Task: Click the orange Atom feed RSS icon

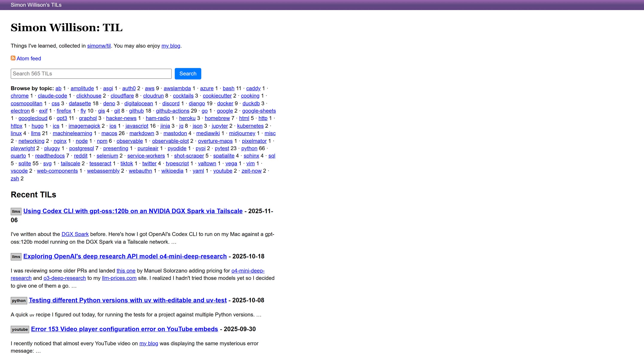Action: [13, 58]
